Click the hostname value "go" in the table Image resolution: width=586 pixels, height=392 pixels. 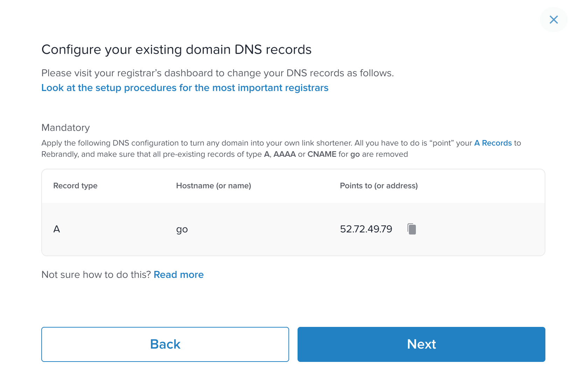pos(182,230)
